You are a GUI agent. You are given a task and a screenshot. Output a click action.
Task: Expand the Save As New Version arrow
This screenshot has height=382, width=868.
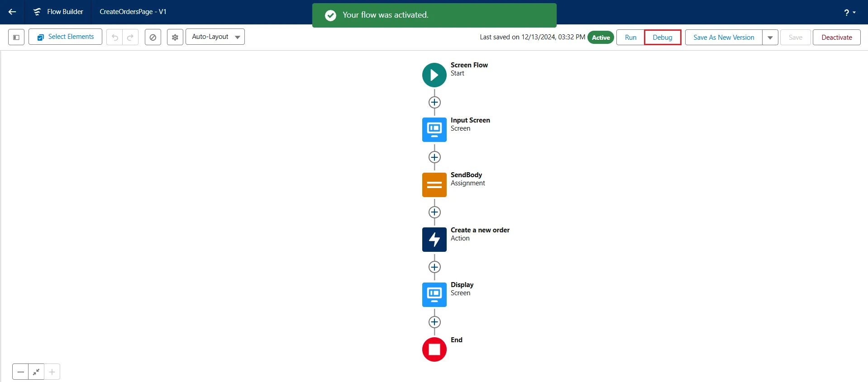(x=770, y=38)
